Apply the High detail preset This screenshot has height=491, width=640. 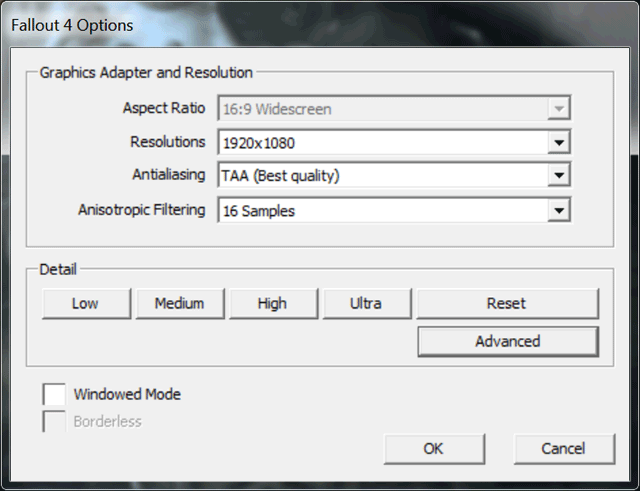(272, 303)
